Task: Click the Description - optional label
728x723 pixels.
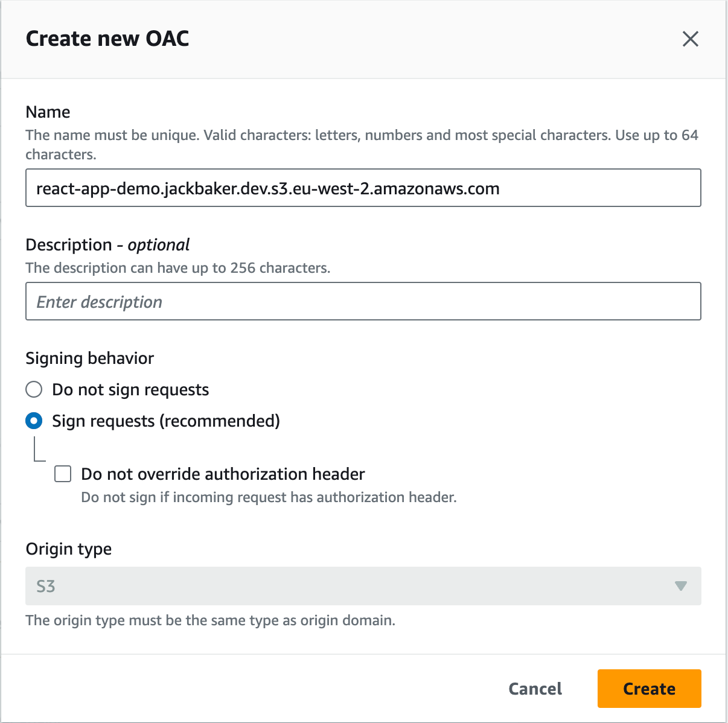Action: pos(107,245)
